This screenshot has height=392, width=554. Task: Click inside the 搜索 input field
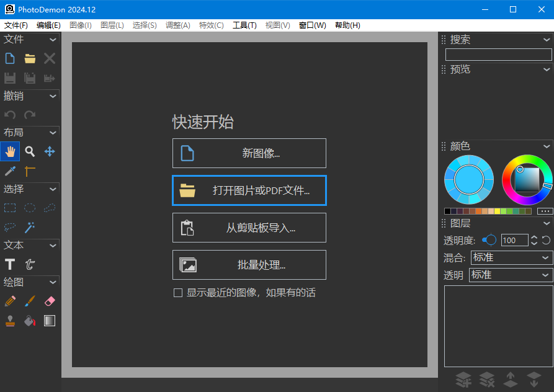(x=498, y=55)
